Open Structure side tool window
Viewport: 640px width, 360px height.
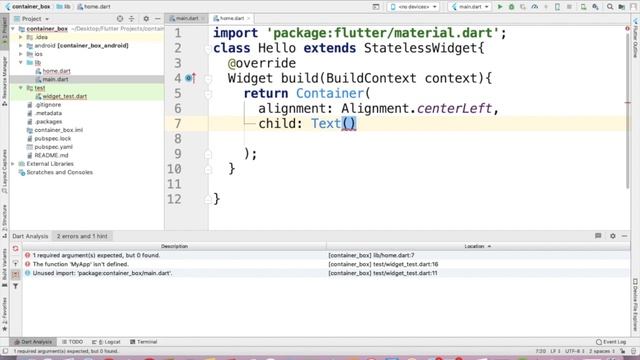tap(4, 221)
